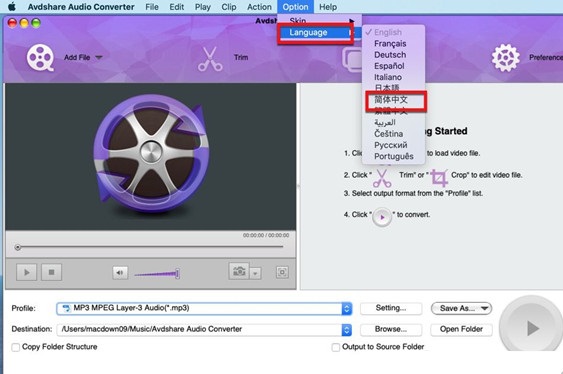Viewport: 563px width, 374px height.
Task: Choose Deutsch language
Action: [390, 55]
